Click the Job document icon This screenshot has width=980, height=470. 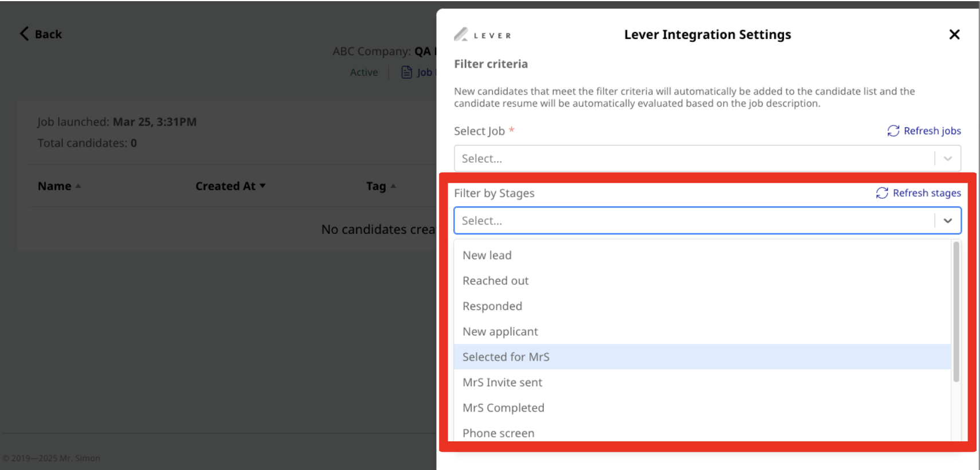pos(406,72)
